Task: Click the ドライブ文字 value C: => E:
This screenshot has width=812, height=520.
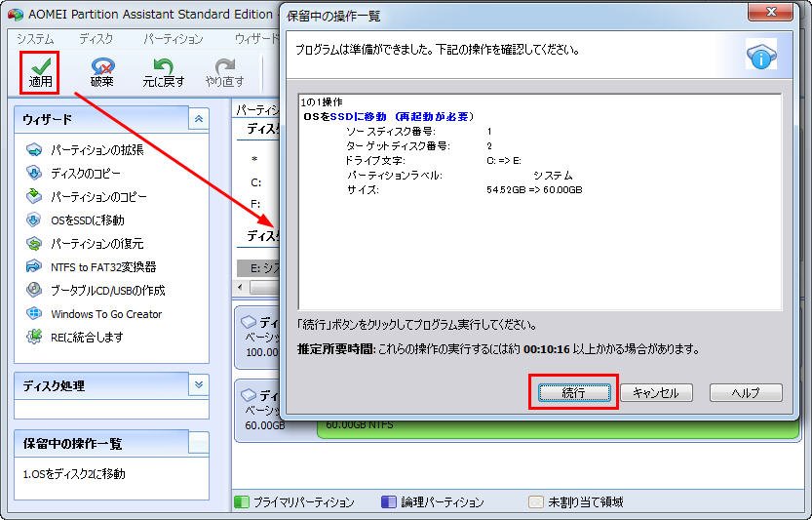Action: coord(504,161)
